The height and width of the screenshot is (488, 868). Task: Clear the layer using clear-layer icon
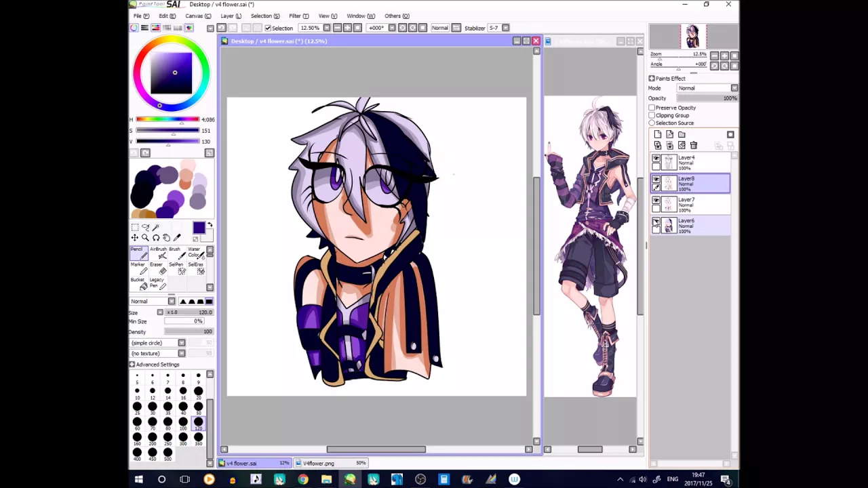[682, 145]
